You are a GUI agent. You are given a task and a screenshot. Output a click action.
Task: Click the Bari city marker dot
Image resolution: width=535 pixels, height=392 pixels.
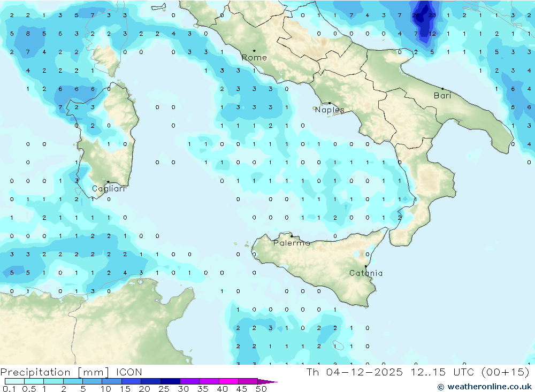point(442,89)
